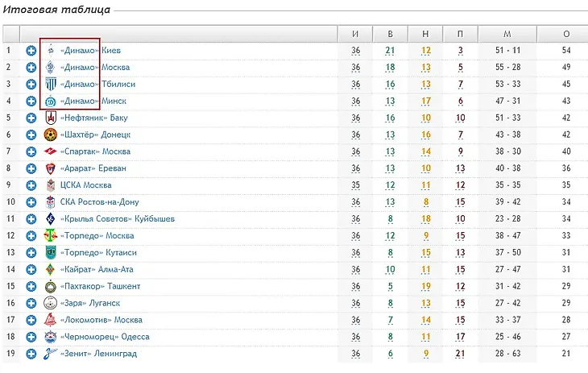The width and height of the screenshot is (588, 373).
Task: Sort table by the В wins column header
Action: [390, 34]
